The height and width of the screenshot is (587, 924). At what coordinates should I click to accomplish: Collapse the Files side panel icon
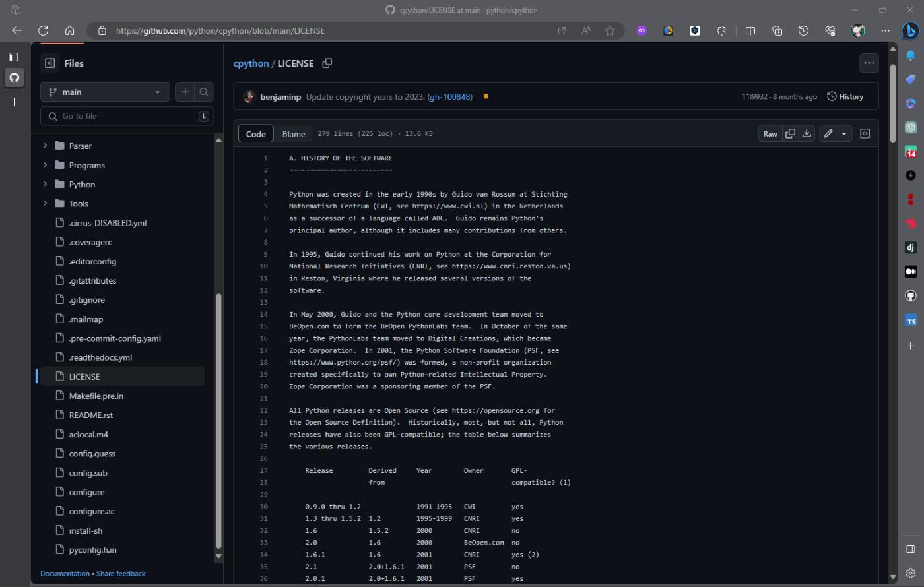pyautogui.click(x=49, y=63)
